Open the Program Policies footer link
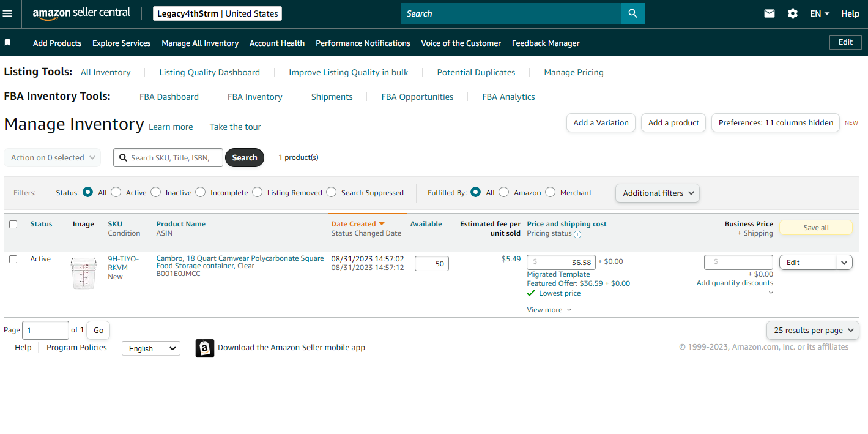 tap(76, 348)
